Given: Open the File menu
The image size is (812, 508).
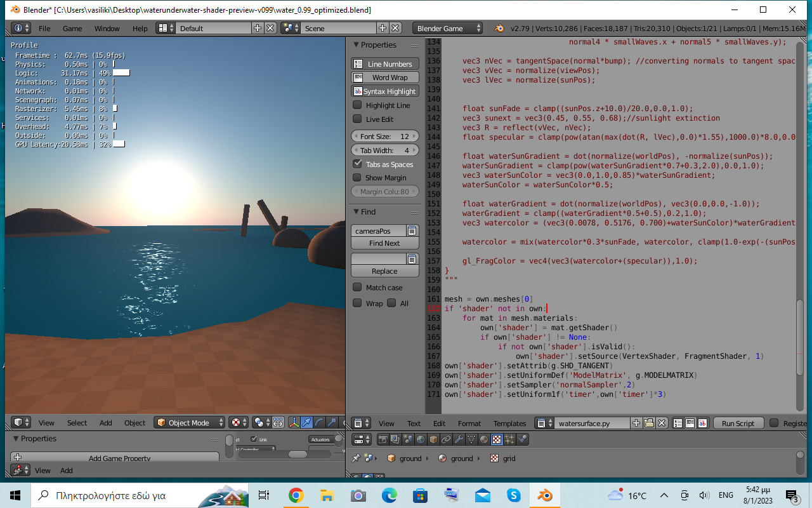Looking at the screenshot, I should pos(44,29).
